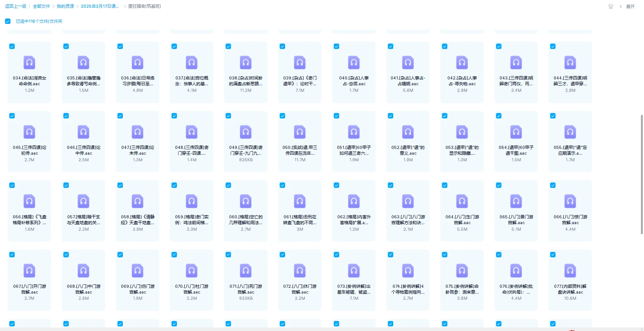This screenshot has height=331, width=644.
Task: Uncheck checkbox of 072.[八门]休门游宫解.aac
Action: pyautogui.click(x=282, y=255)
